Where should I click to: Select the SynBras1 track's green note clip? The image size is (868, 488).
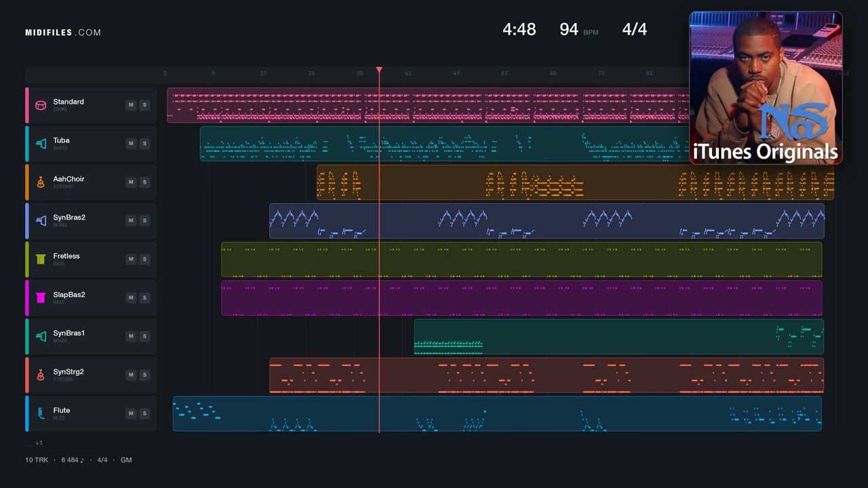coord(619,337)
